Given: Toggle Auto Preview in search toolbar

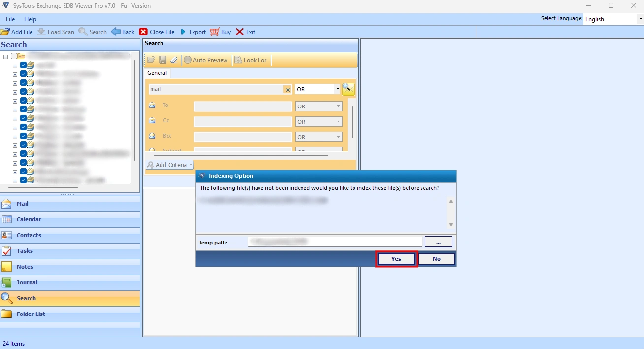Looking at the screenshot, I should pyautogui.click(x=206, y=60).
